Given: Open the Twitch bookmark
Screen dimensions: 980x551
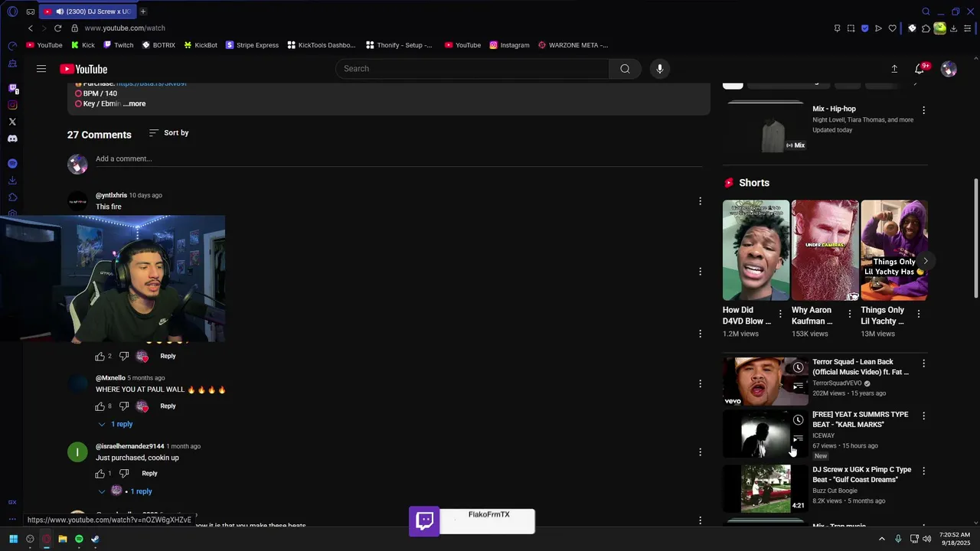Looking at the screenshot, I should click(118, 45).
